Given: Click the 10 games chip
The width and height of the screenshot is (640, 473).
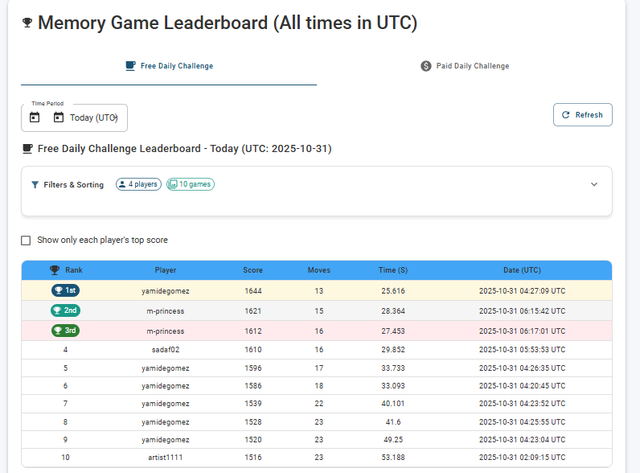Looking at the screenshot, I should (190, 184).
